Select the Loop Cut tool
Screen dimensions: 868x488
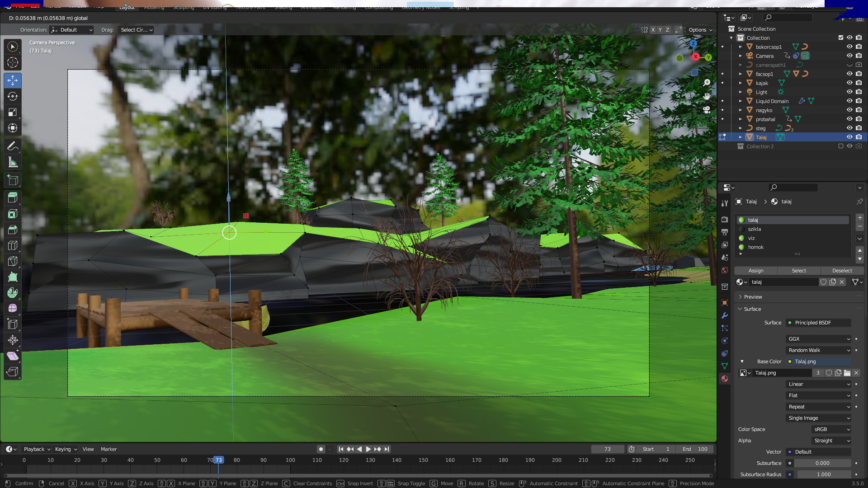click(x=13, y=245)
